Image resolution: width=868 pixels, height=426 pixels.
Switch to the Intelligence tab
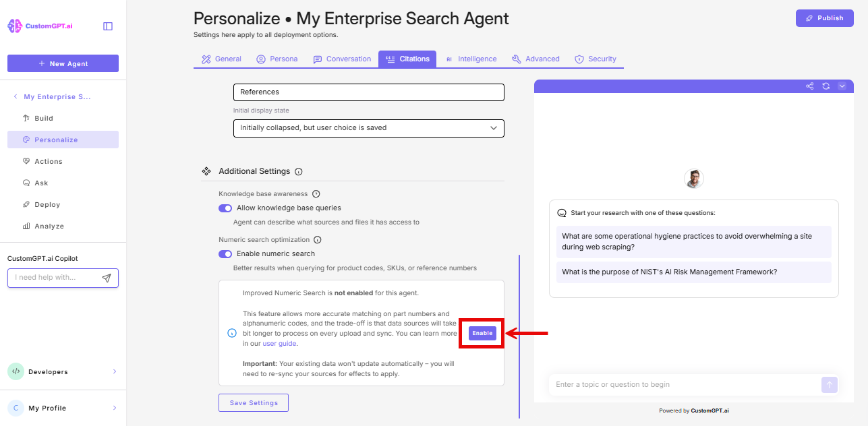(471, 59)
